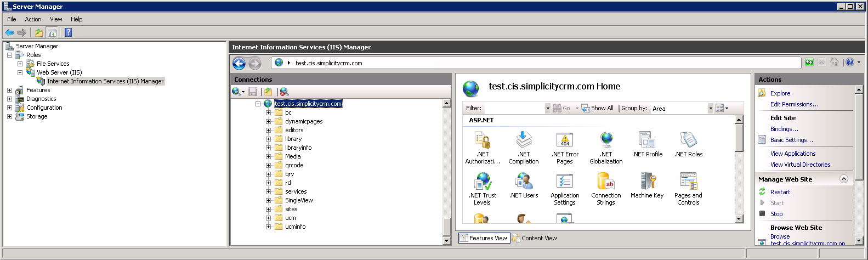Collapse the Manage Web Site section
The image size is (868, 260).
[844, 179]
